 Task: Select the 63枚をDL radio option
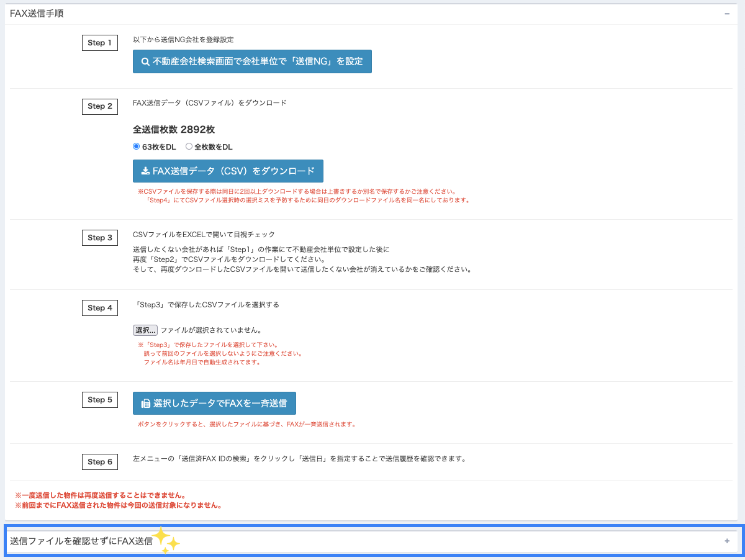click(137, 147)
